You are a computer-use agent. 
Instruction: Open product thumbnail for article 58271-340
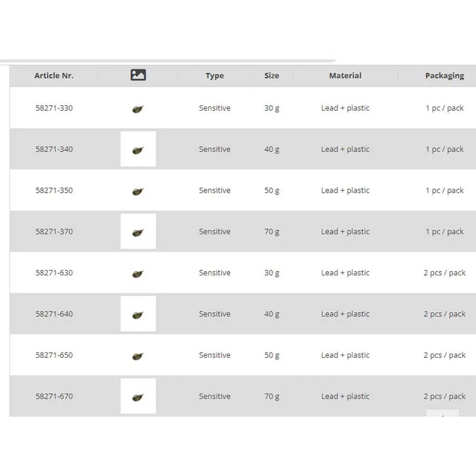point(138,149)
